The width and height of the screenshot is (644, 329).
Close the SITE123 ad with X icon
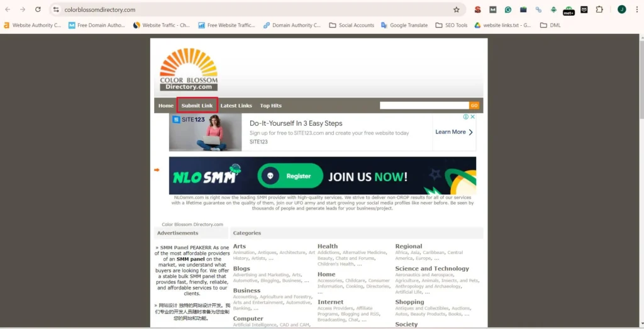473,116
